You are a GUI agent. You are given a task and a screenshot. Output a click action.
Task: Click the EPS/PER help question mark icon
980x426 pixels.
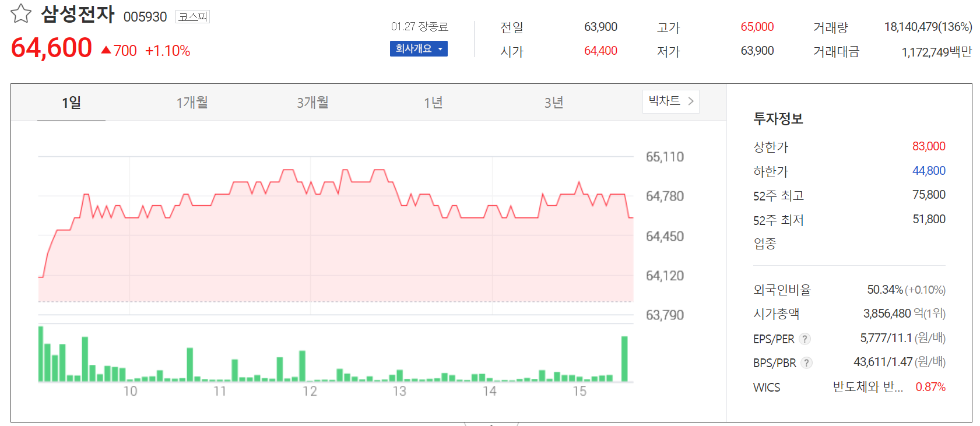coord(805,339)
